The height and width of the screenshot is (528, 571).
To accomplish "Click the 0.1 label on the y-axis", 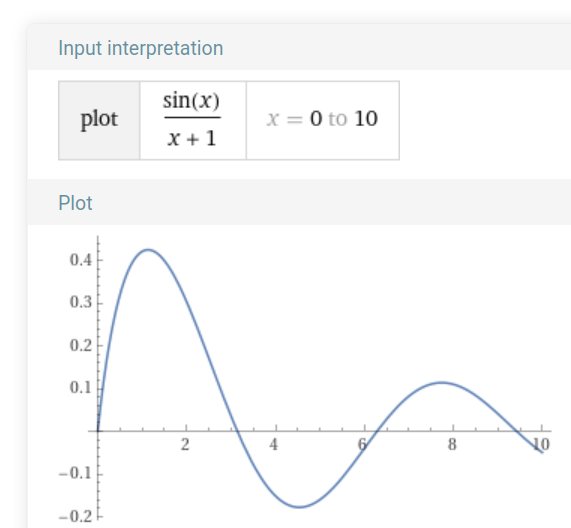I will click(x=80, y=387).
